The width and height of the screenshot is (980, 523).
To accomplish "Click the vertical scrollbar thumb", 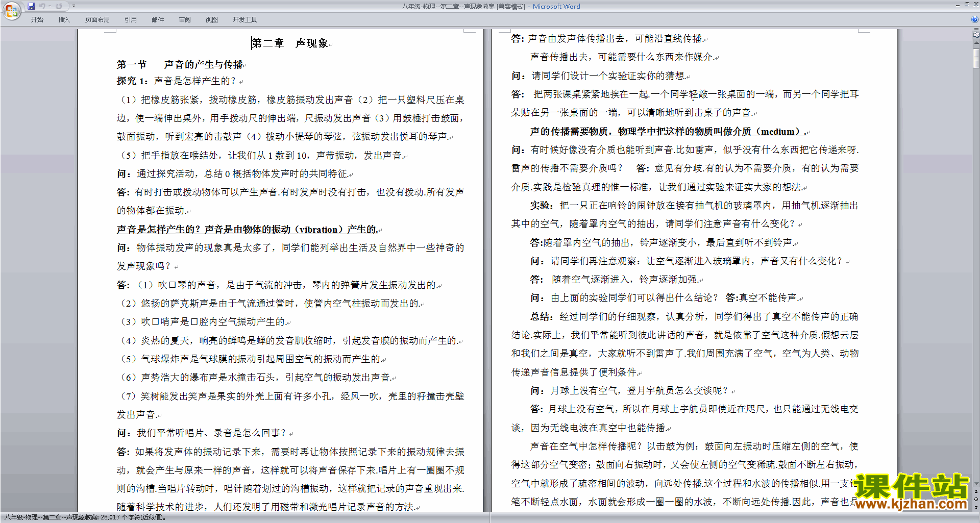I will tap(976, 58).
